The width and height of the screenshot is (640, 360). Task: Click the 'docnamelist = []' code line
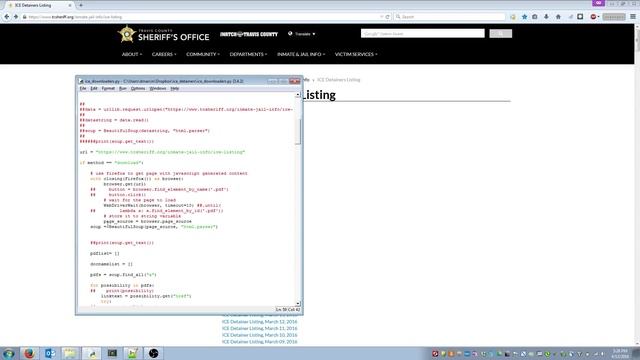tap(111, 264)
